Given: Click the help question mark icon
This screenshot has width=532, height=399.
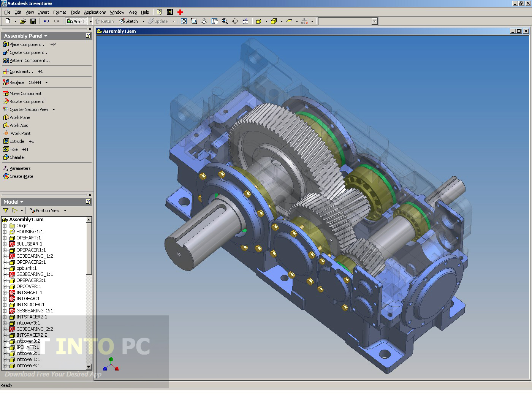Looking at the screenshot, I should coord(159,12).
